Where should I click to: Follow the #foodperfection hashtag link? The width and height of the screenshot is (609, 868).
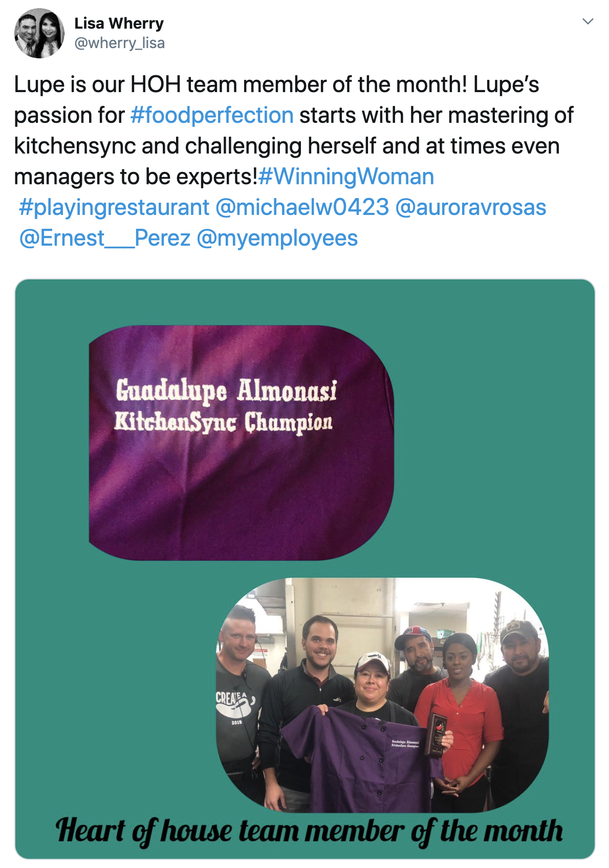point(212,115)
